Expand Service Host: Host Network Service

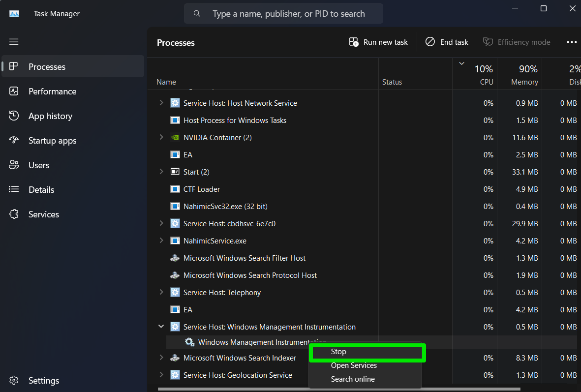click(161, 103)
